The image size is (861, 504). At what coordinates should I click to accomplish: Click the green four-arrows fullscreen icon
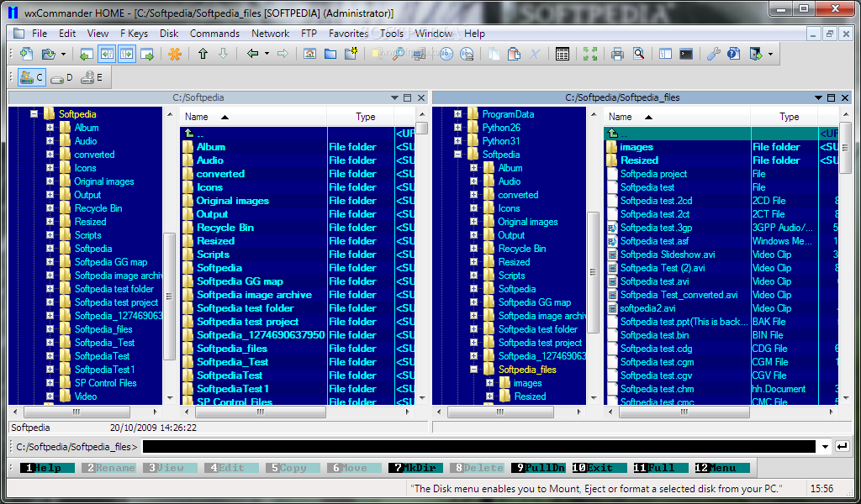tap(590, 54)
